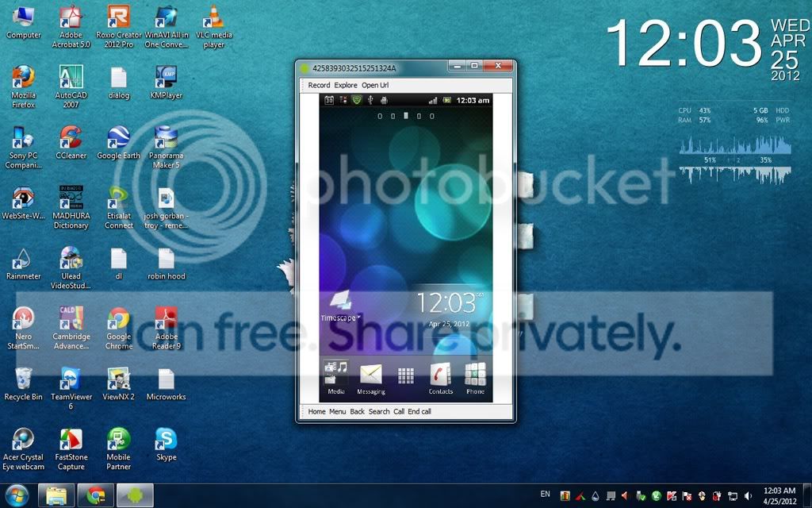Open the Windows Start button
Viewport: 812px width, 508px height.
pyautogui.click(x=17, y=495)
